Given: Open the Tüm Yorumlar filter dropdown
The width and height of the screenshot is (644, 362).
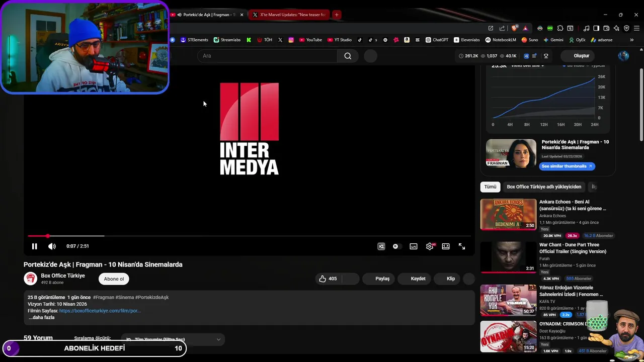Looking at the screenshot, I should [x=173, y=339].
